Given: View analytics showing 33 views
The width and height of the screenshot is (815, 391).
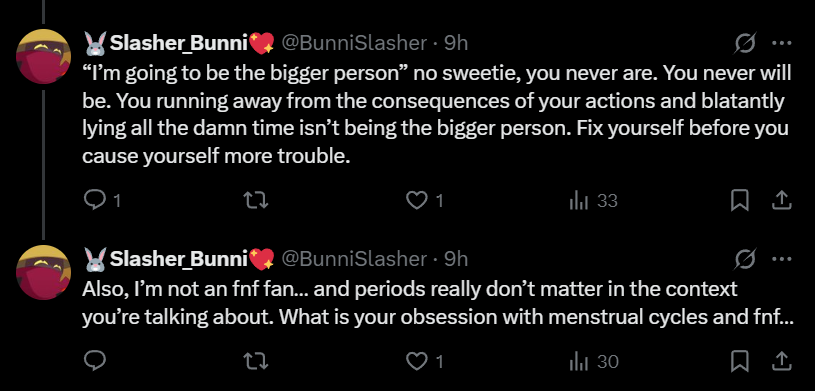Looking at the screenshot, I should click(x=593, y=201).
